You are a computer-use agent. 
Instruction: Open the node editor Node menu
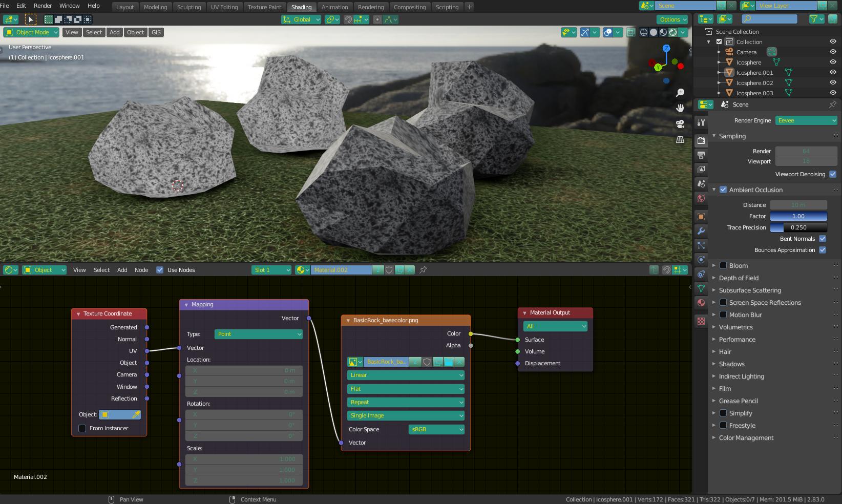tap(141, 270)
